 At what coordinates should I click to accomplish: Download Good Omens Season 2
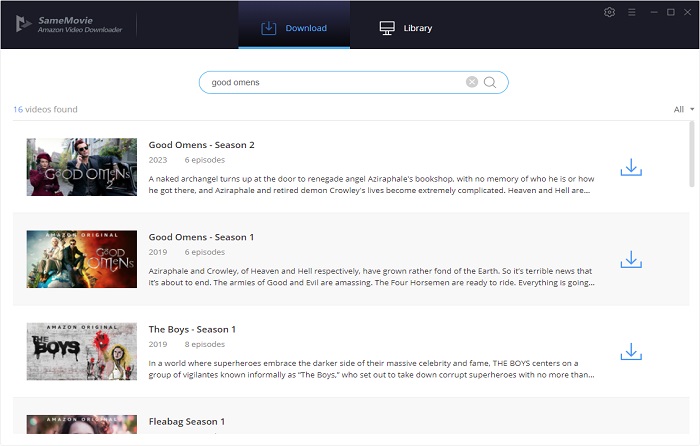coord(631,167)
